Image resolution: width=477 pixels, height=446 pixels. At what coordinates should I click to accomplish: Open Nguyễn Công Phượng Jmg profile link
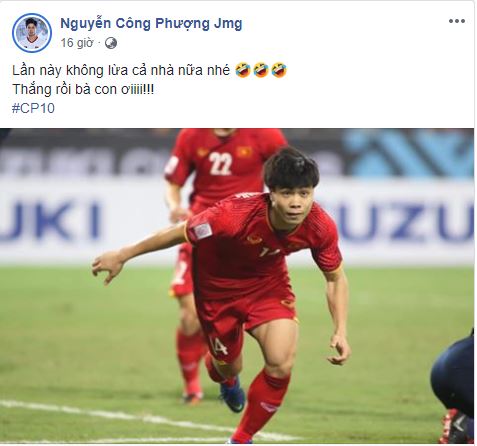coord(151,24)
